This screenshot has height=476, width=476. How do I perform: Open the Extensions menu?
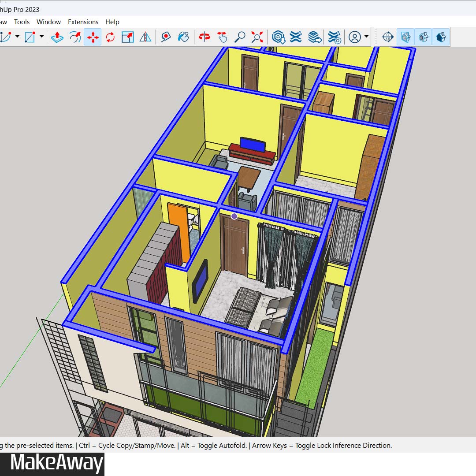tap(83, 22)
